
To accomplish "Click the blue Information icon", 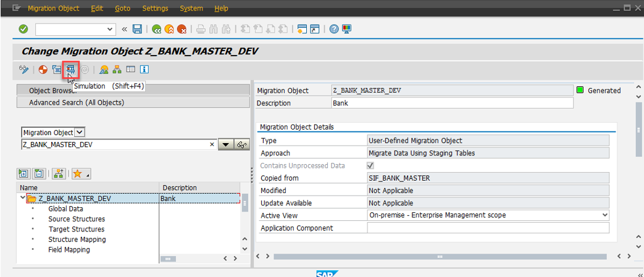I will click(x=144, y=69).
